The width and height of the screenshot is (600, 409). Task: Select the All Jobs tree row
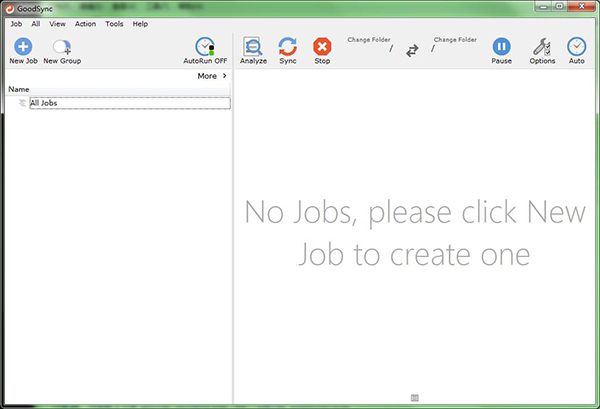pos(130,103)
